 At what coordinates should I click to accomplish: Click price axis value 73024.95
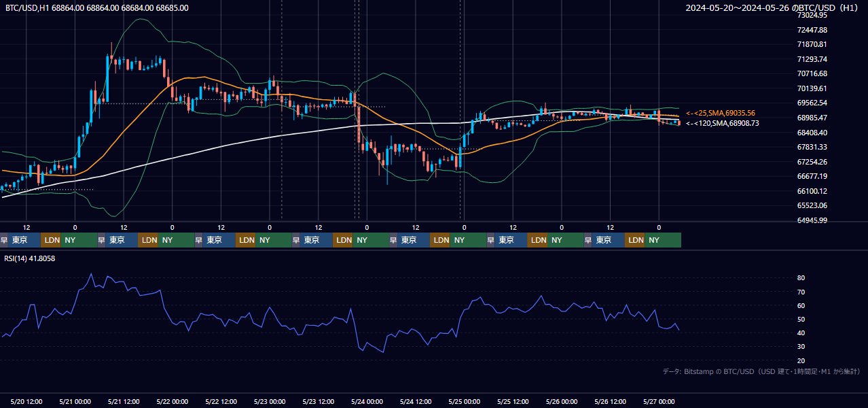tap(812, 15)
